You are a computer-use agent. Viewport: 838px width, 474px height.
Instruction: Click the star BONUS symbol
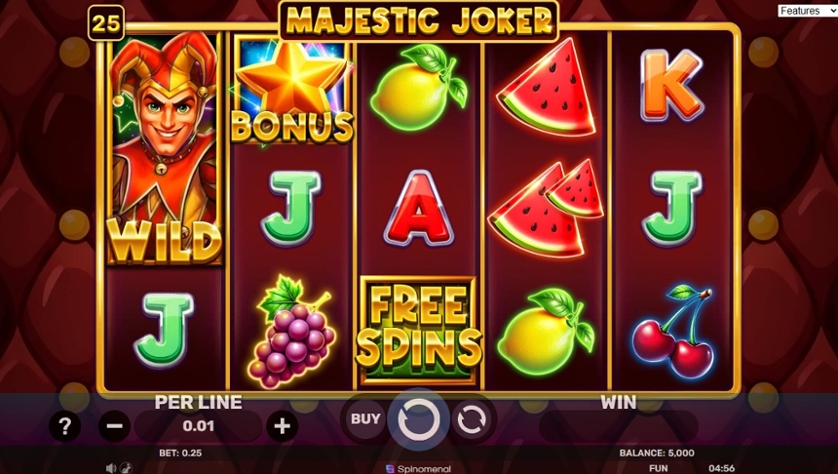(x=292, y=91)
